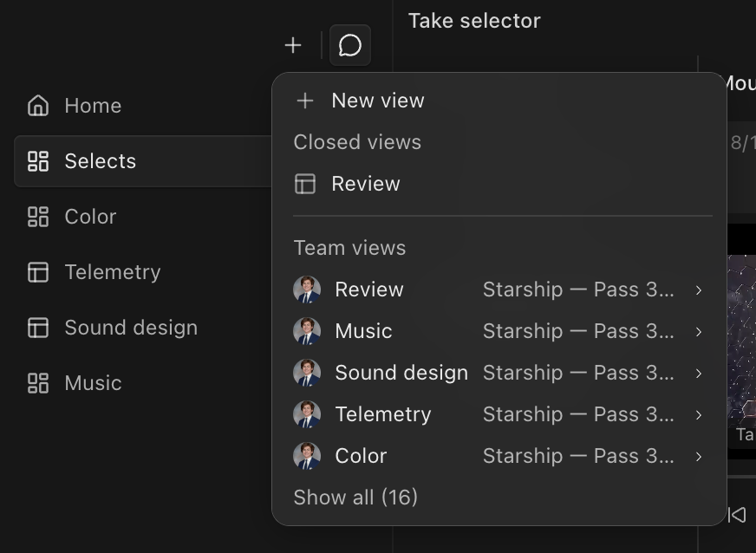Expand the Sound design team view chevron
This screenshot has height=553, width=756.
[699, 374]
